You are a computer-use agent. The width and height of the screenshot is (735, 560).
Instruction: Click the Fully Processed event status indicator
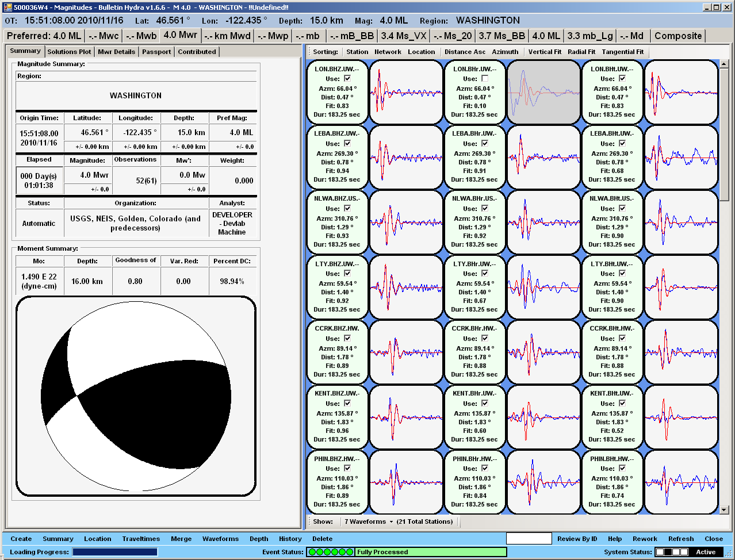pos(431,552)
